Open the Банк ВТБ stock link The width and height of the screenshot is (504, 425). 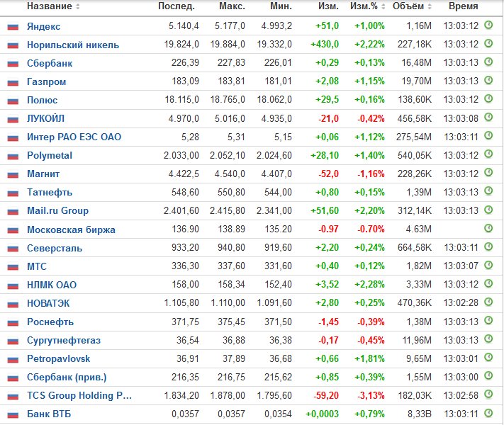(49, 414)
